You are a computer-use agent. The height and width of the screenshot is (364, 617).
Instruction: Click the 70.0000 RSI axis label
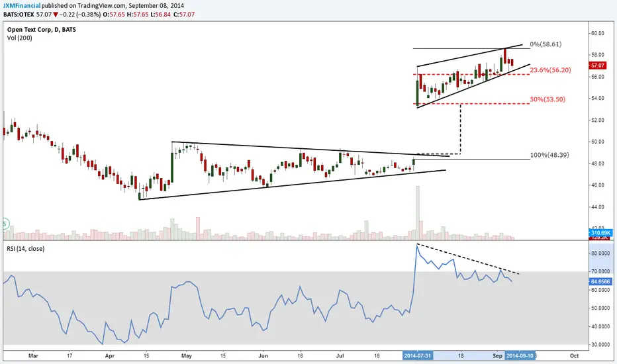(600, 271)
